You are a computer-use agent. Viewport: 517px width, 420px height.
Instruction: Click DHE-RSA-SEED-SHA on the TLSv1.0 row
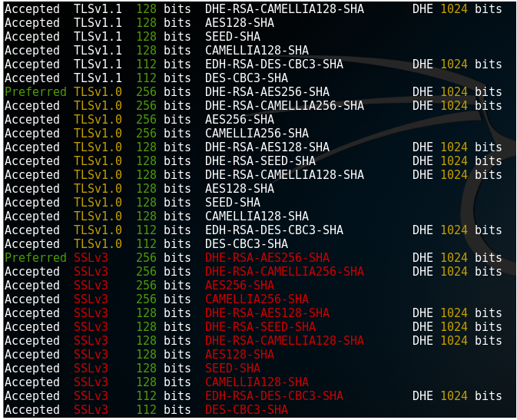[260, 161]
